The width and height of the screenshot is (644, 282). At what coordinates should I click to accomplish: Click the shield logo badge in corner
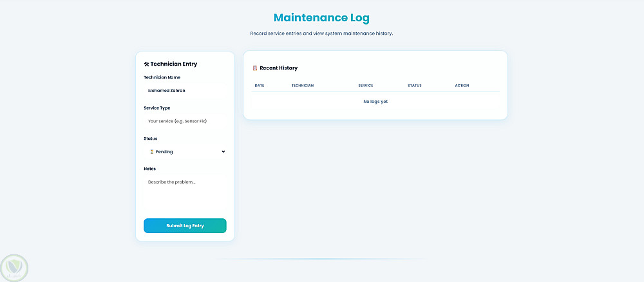pos(14,268)
